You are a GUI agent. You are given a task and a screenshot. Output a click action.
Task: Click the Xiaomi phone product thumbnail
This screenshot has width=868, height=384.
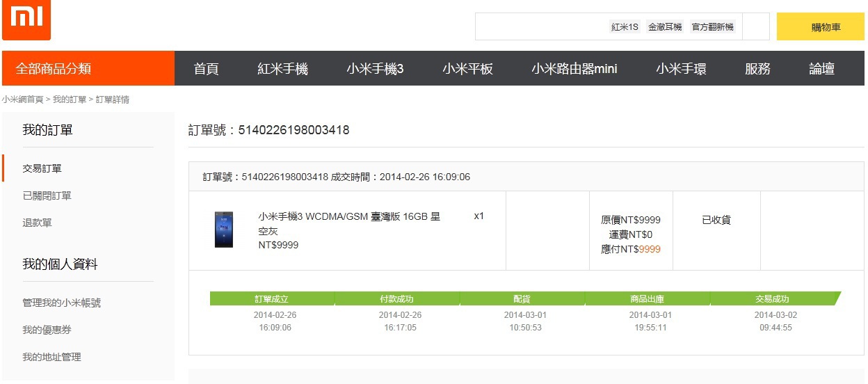tap(223, 230)
